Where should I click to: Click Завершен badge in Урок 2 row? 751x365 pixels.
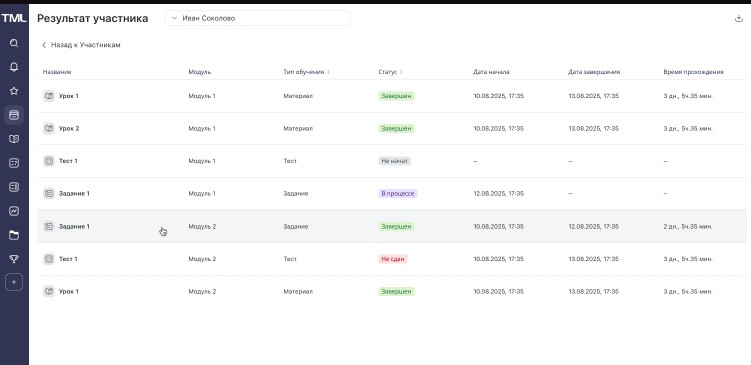(x=396, y=128)
